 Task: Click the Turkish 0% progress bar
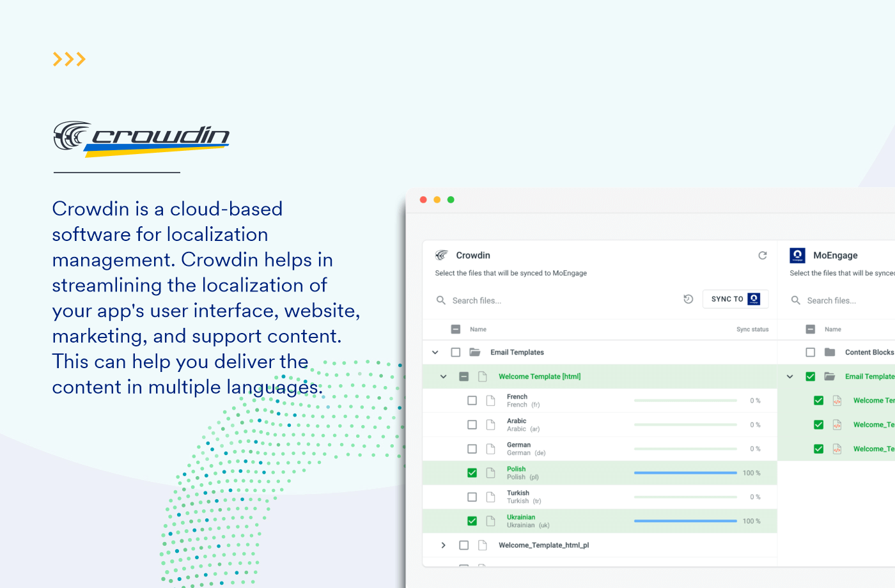tap(685, 497)
